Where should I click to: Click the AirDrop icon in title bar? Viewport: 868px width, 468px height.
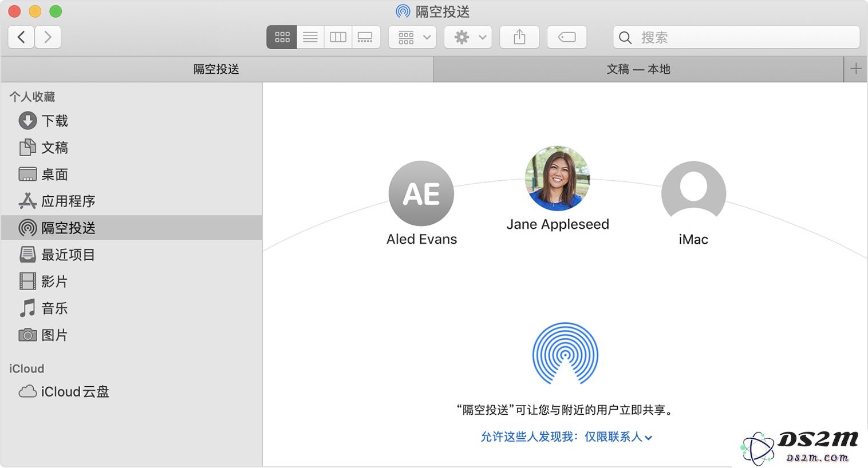[x=403, y=11]
